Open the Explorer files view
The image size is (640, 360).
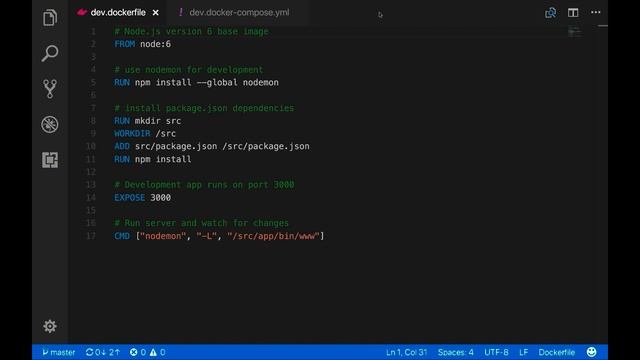(x=50, y=18)
